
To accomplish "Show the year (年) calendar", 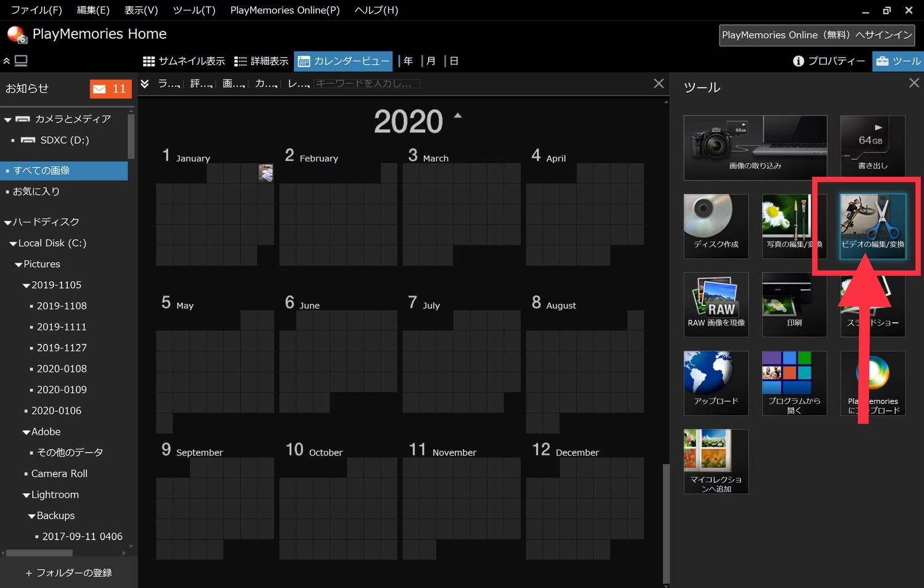I will (408, 61).
